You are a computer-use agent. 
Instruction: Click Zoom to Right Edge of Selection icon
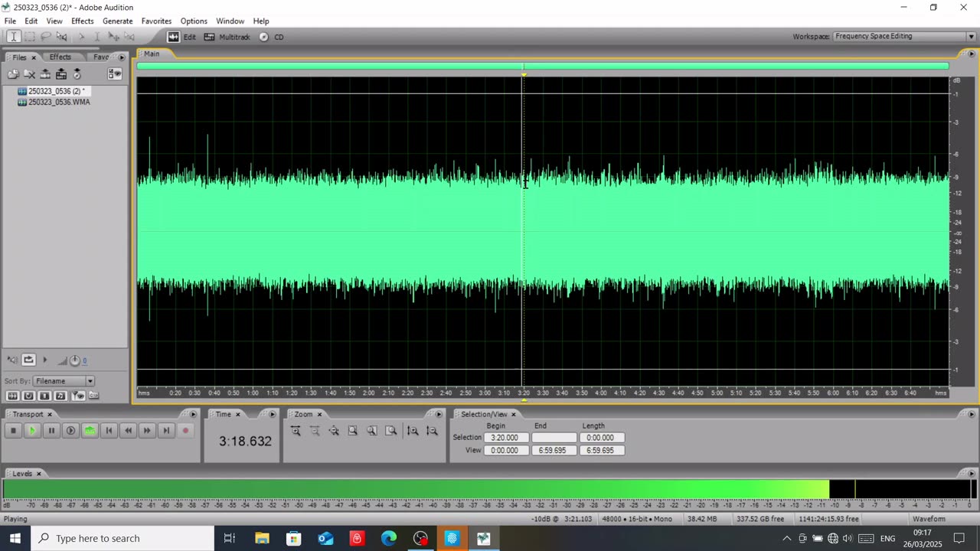[x=391, y=431]
